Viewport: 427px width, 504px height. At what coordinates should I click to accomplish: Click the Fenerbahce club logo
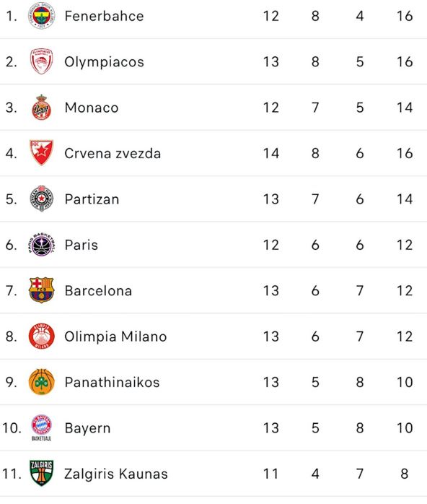[x=41, y=15]
